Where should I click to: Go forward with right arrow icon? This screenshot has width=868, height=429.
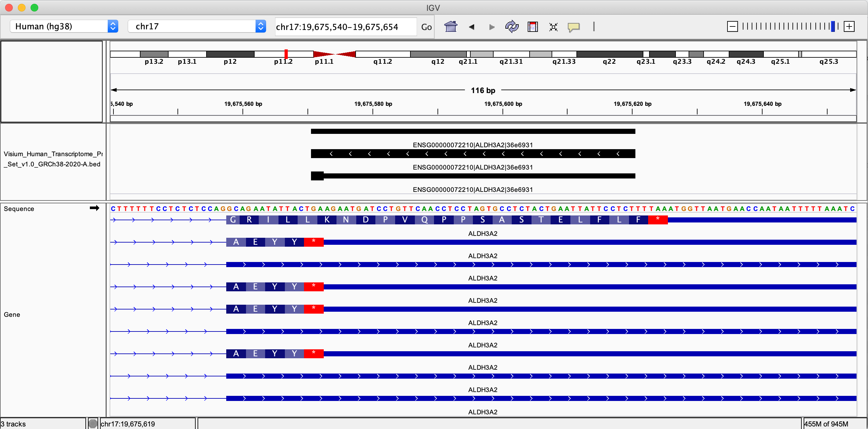click(492, 27)
